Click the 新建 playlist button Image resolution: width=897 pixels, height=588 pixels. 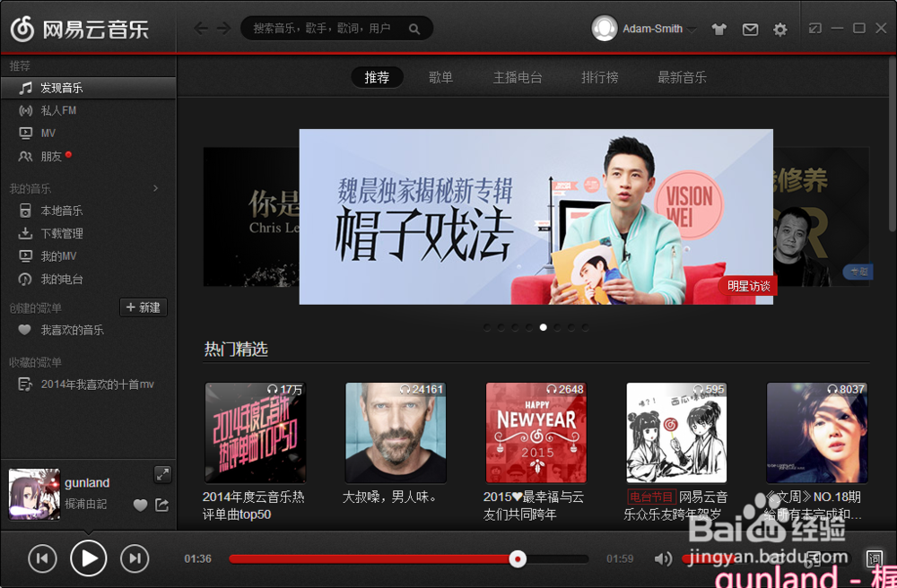[x=144, y=307]
